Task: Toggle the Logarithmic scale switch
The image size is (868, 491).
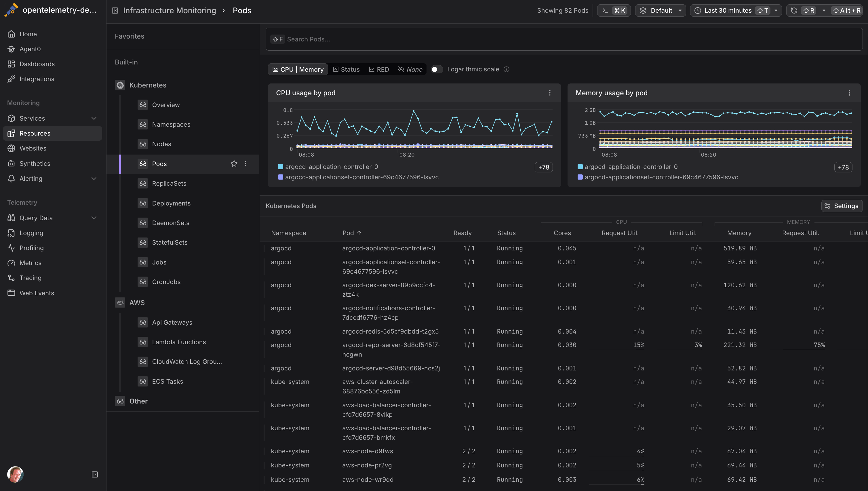Action: [x=437, y=69]
